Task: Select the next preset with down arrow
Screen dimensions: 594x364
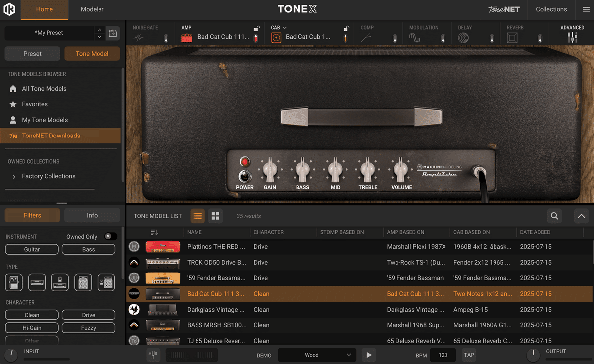Action: click(99, 37)
